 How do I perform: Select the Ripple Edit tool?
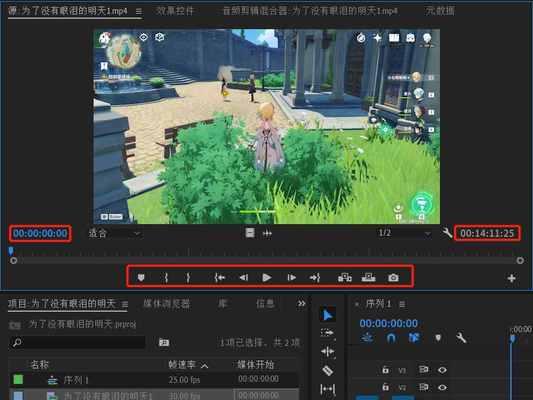click(x=327, y=351)
